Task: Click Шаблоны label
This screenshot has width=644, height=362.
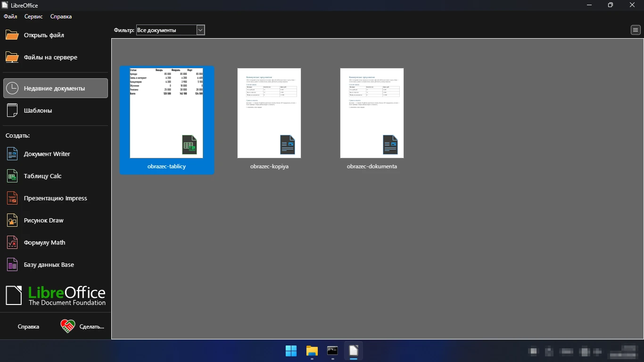Action: (x=38, y=110)
